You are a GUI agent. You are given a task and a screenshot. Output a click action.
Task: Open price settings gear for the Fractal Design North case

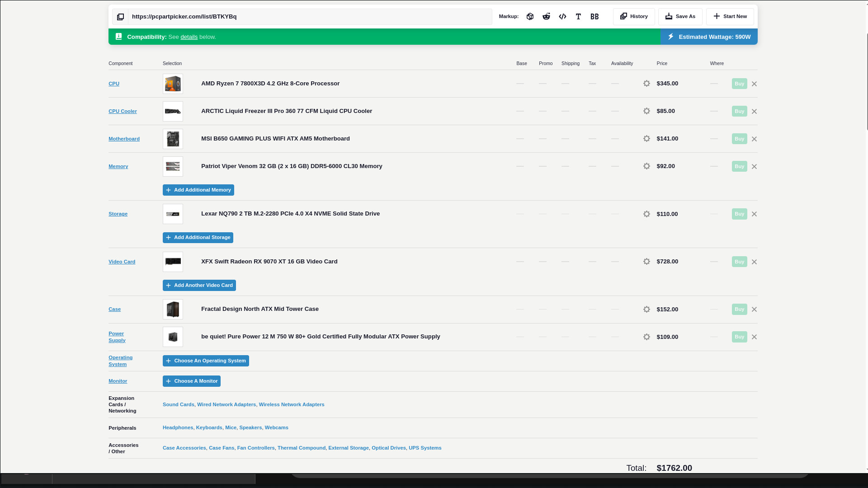click(646, 310)
